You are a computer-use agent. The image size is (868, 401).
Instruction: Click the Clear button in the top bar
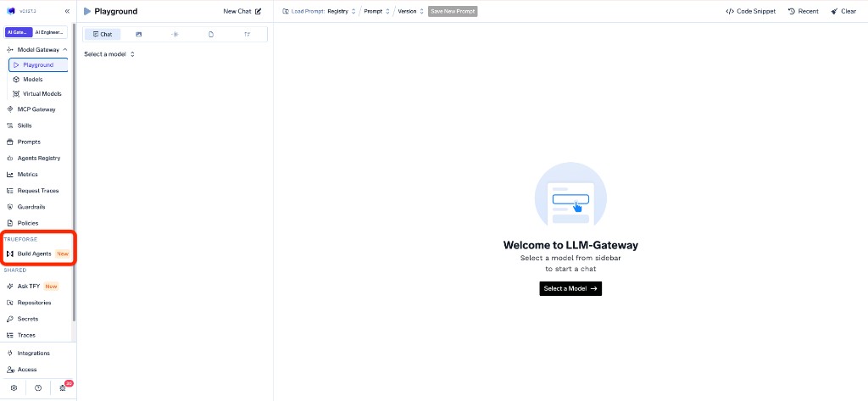[x=843, y=11]
